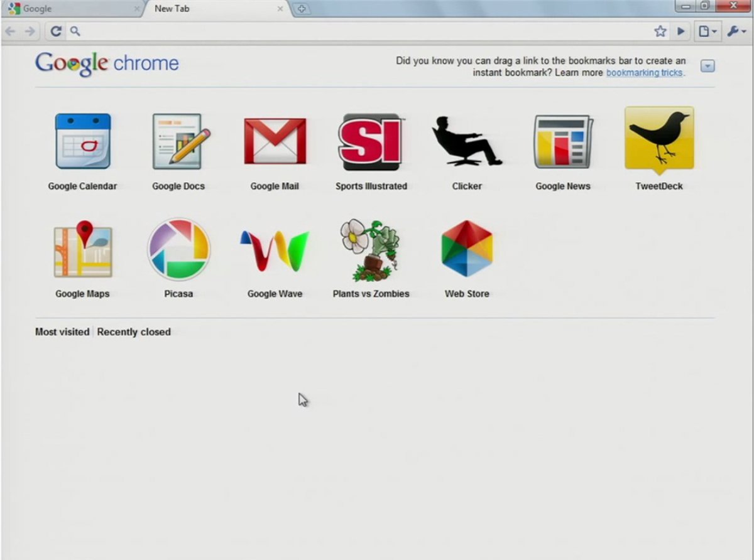Show the Recently closed section
Viewport: 754px width, 560px height.
point(134,332)
